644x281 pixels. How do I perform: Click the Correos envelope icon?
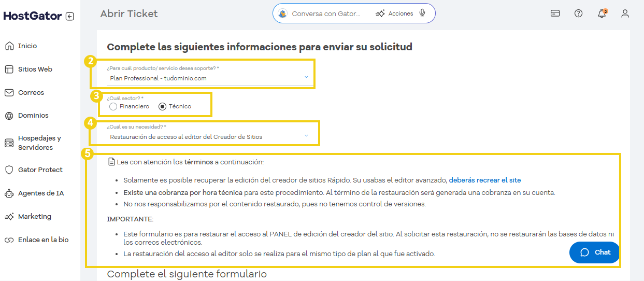[9, 93]
